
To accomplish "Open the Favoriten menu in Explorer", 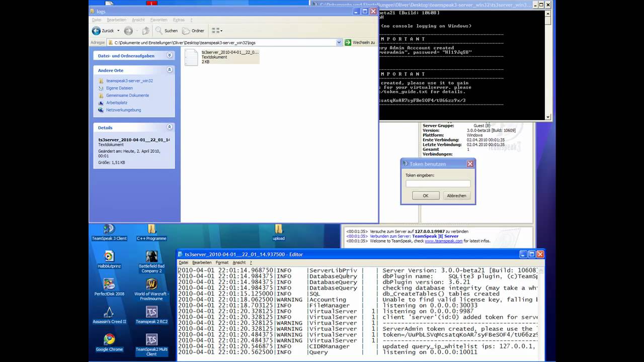I will click(158, 20).
